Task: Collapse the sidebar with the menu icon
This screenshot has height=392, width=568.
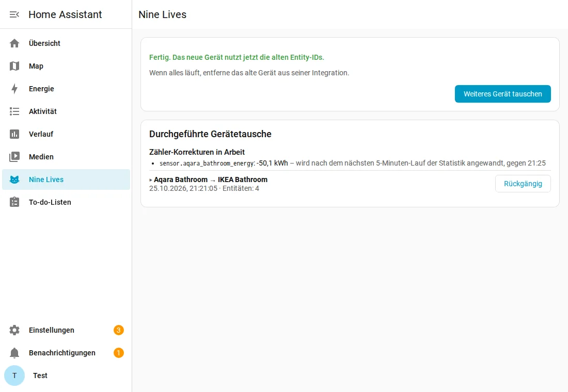Action: (14, 14)
